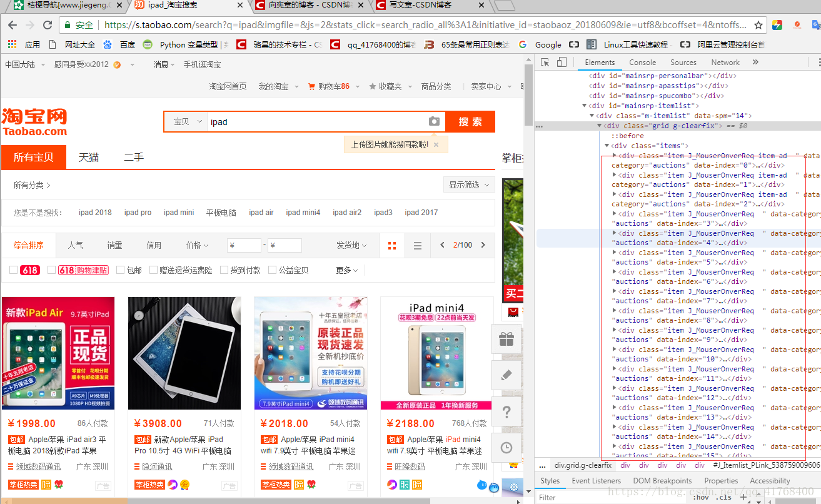Image resolution: width=821 pixels, height=504 pixels.
Task: Go to the next results page arrow
Action: (483, 245)
